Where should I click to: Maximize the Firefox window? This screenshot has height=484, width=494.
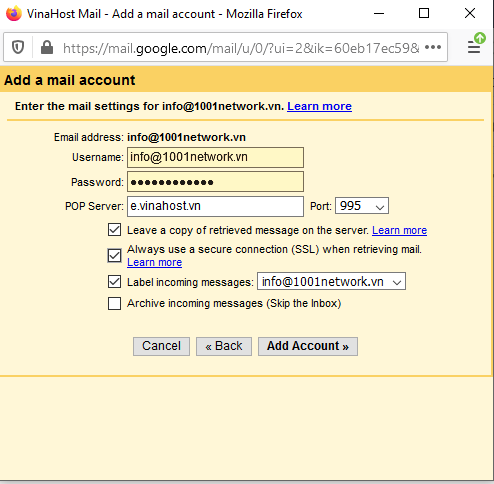424,14
